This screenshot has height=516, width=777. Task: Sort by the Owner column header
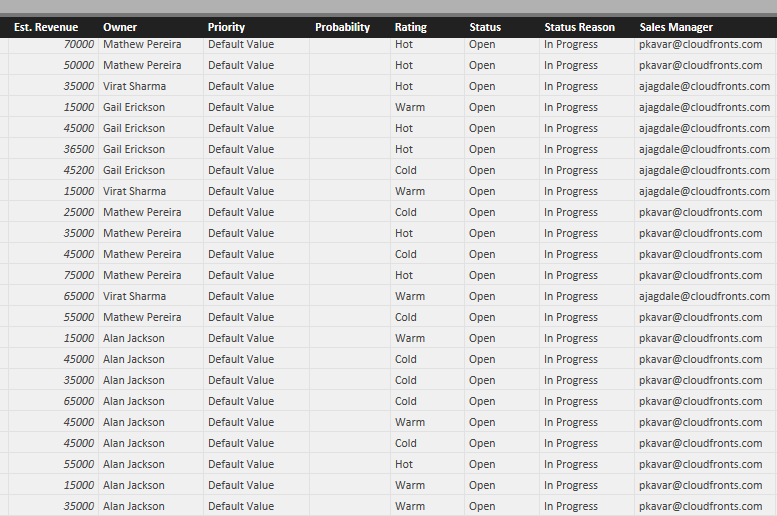pyautogui.click(x=120, y=27)
